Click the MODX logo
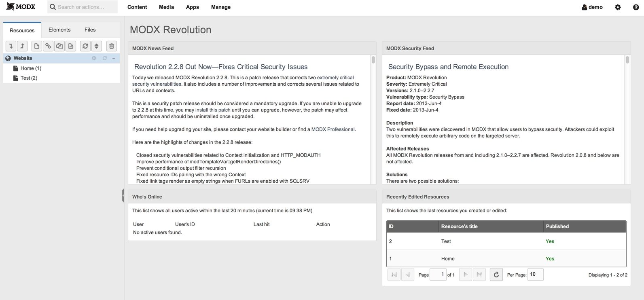This screenshot has height=300, width=644. (x=21, y=6)
